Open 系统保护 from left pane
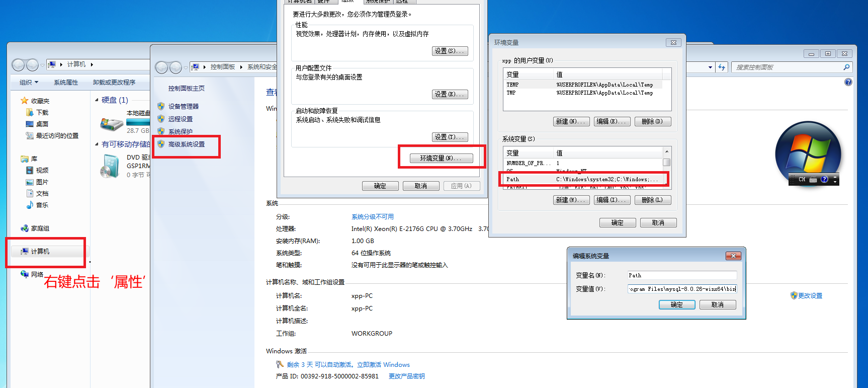The width and height of the screenshot is (868, 388). point(181,131)
